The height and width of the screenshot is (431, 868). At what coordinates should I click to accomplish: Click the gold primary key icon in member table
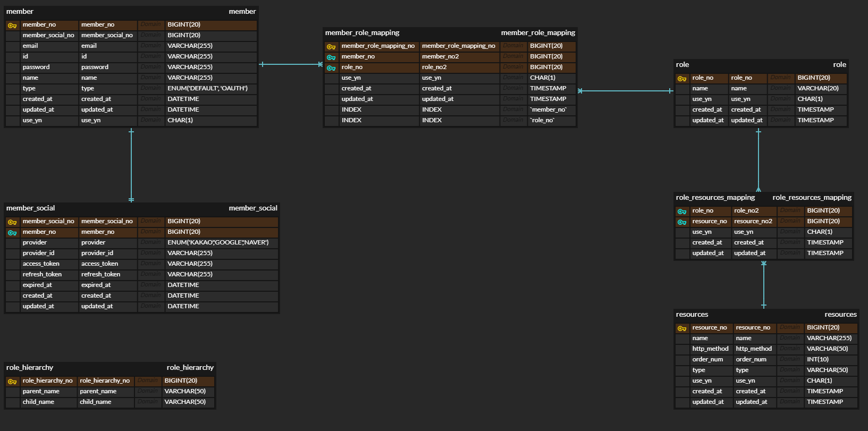(x=12, y=25)
